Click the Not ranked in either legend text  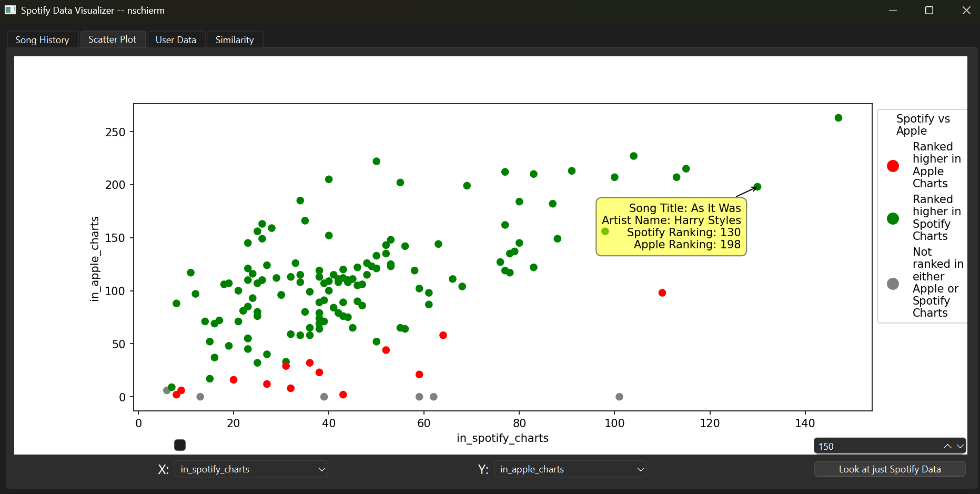click(938, 283)
